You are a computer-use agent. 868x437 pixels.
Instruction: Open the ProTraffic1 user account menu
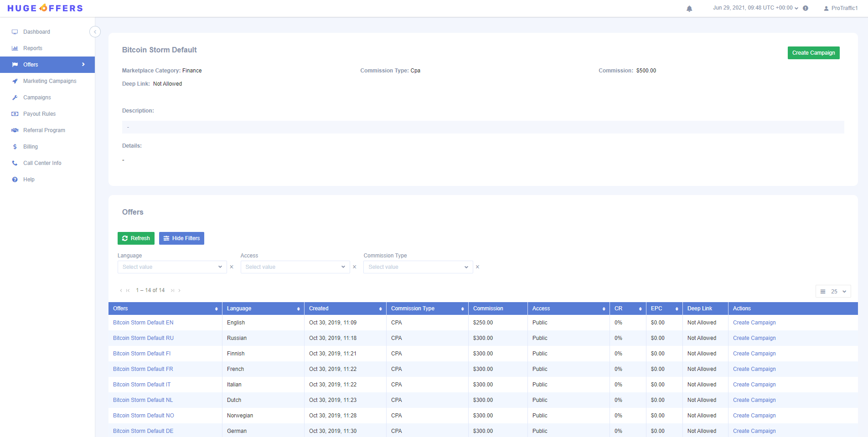841,8
